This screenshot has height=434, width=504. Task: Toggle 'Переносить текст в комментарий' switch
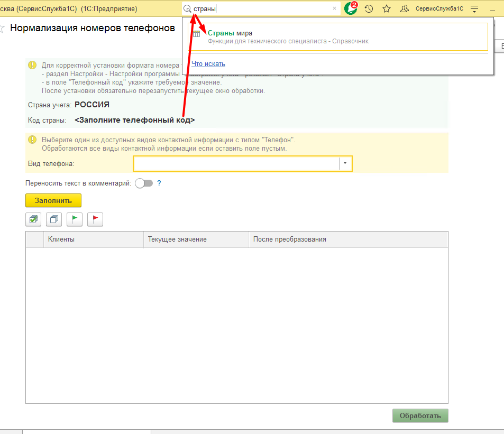click(143, 183)
